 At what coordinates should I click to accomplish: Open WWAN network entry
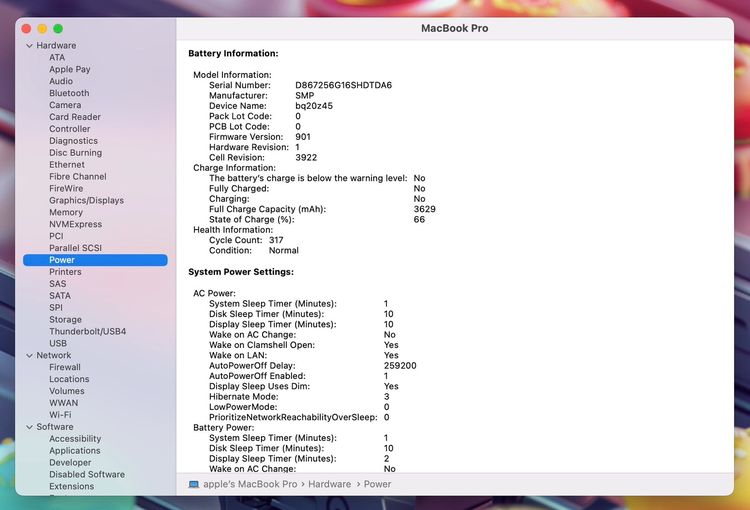coord(64,403)
